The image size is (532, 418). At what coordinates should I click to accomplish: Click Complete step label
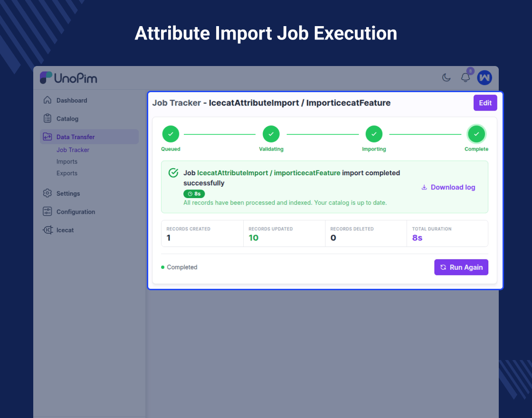click(x=476, y=149)
